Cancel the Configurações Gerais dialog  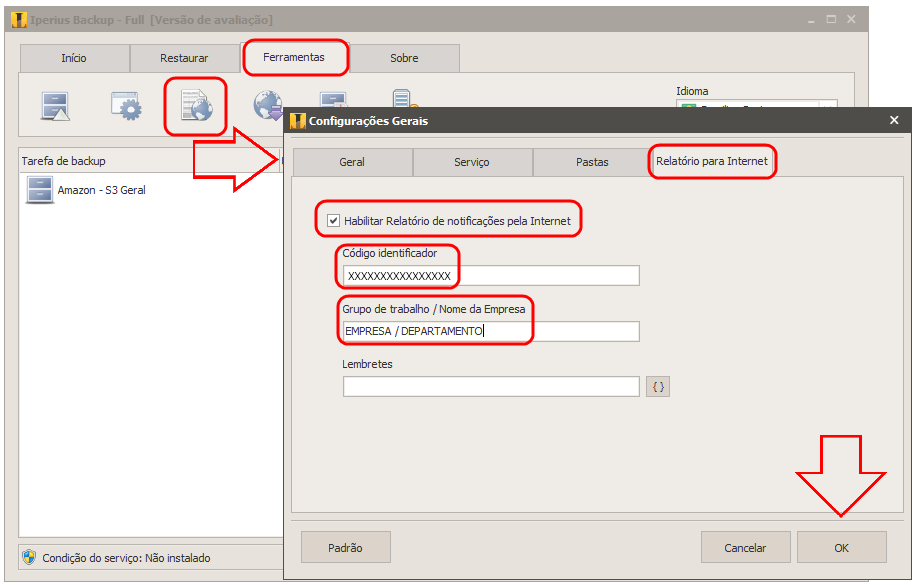tap(746, 548)
